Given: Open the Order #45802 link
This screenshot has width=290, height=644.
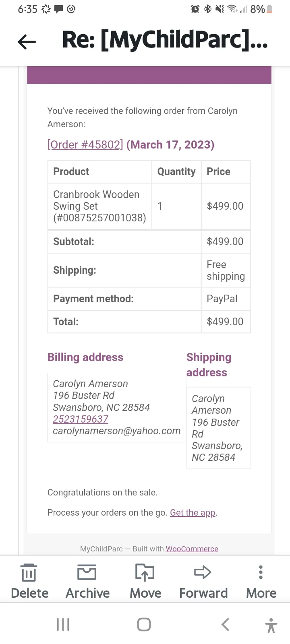Looking at the screenshot, I should (x=85, y=144).
